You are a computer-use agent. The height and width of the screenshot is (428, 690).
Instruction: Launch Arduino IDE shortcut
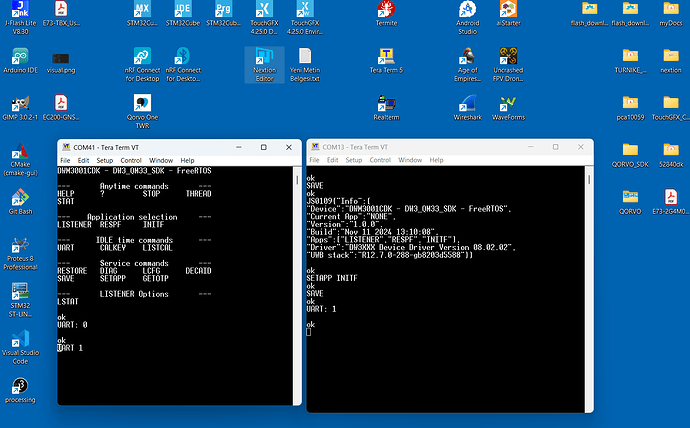pos(20,61)
